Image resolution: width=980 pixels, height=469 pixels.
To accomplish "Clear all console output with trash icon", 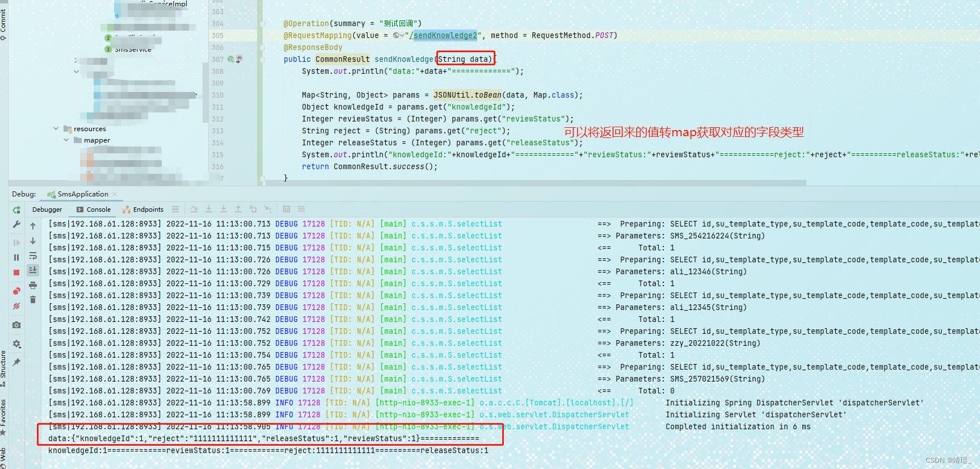I will (33, 300).
